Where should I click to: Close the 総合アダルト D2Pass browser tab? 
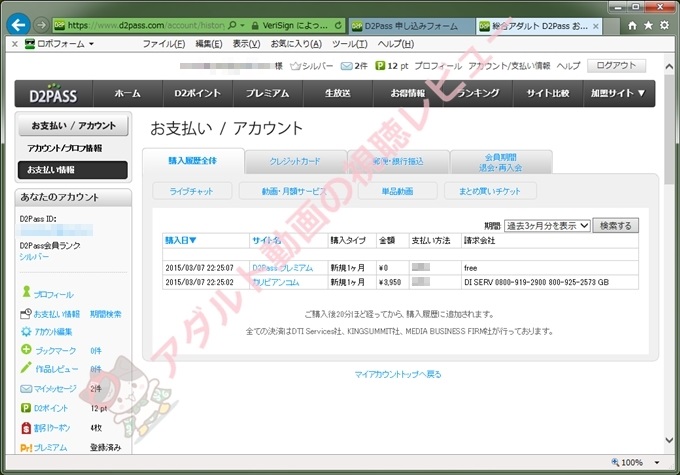(596, 26)
